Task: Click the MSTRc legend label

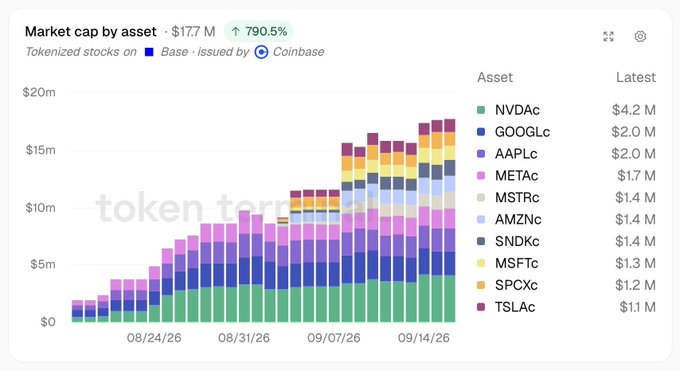Action: coord(517,197)
